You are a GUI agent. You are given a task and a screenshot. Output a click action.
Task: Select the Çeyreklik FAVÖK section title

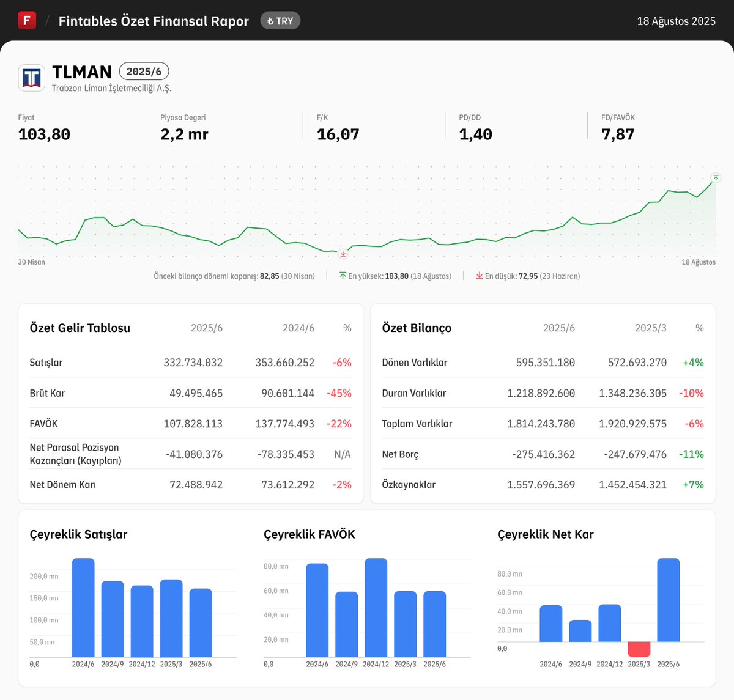pos(308,534)
